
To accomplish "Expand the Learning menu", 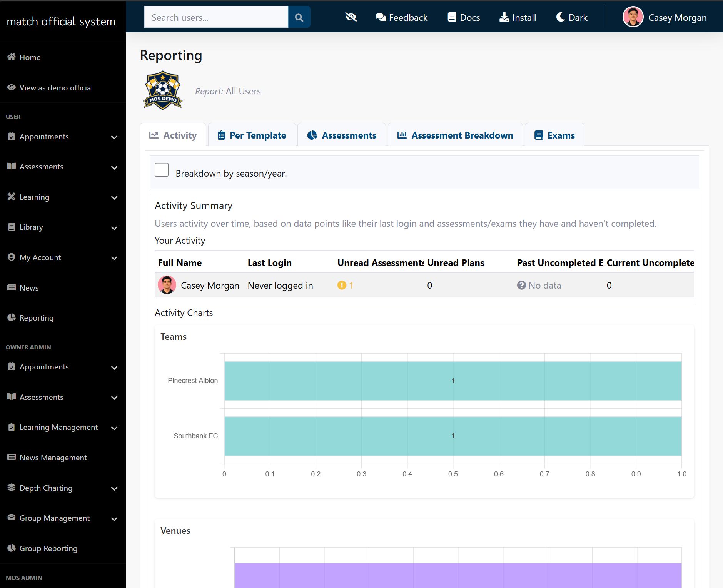I will pyautogui.click(x=63, y=197).
